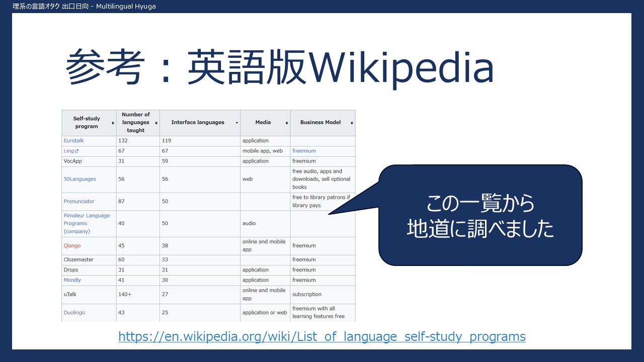Click the external link icon beside Ling
Screen dimensions: 644x362
pyautogui.click(x=76, y=151)
